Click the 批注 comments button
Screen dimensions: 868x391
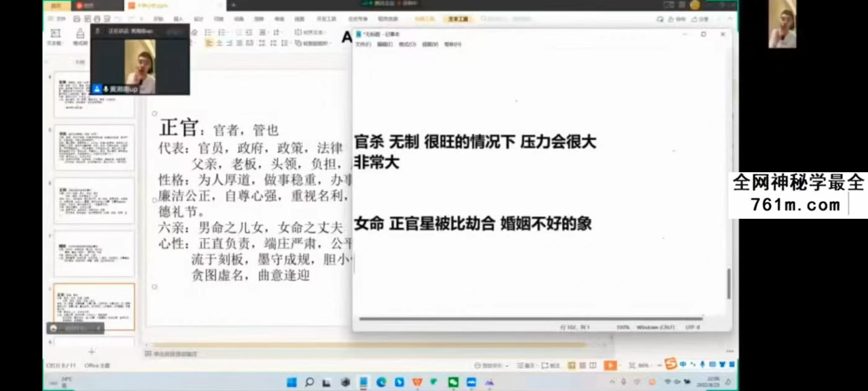tap(551, 365)
